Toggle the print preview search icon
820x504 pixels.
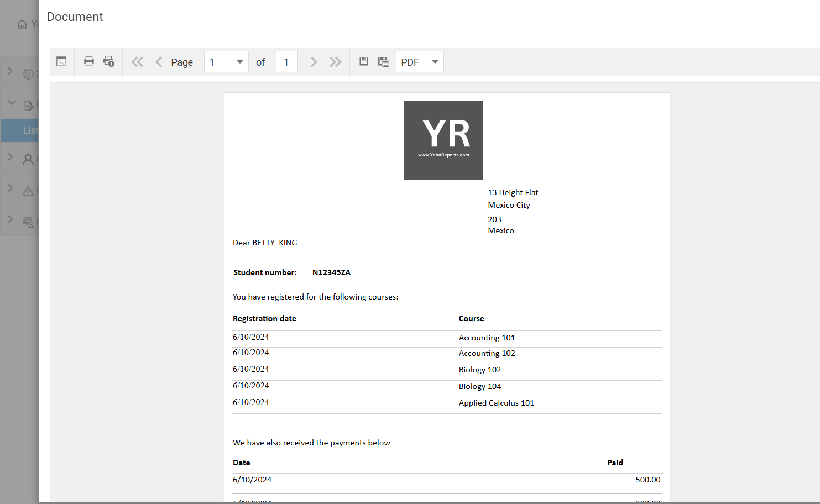coord(61,62)
